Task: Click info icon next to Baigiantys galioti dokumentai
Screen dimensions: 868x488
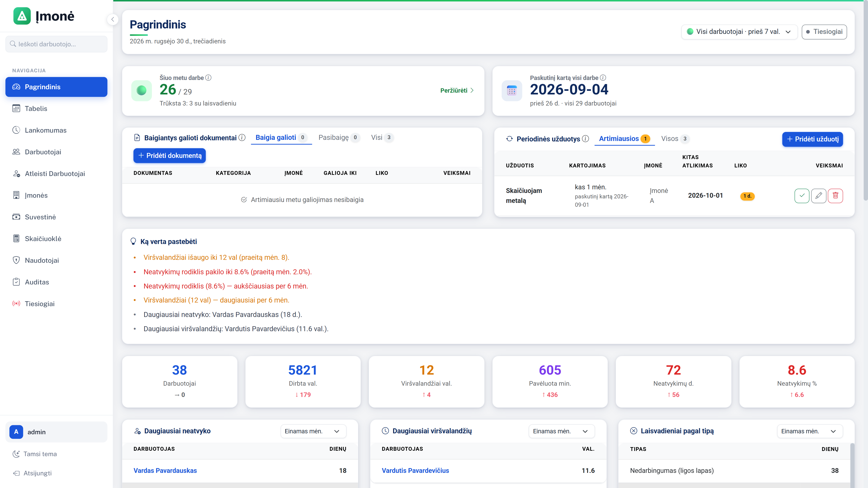Action: (242, 137)
